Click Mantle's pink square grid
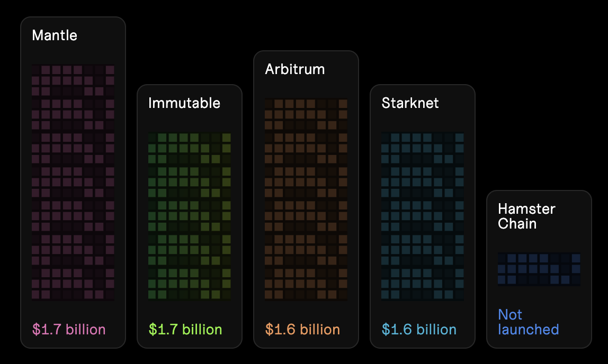 (73, 182)
